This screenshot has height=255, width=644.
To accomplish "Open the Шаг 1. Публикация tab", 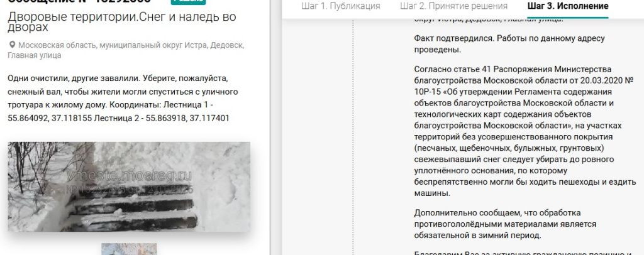I will pos(340,6).
